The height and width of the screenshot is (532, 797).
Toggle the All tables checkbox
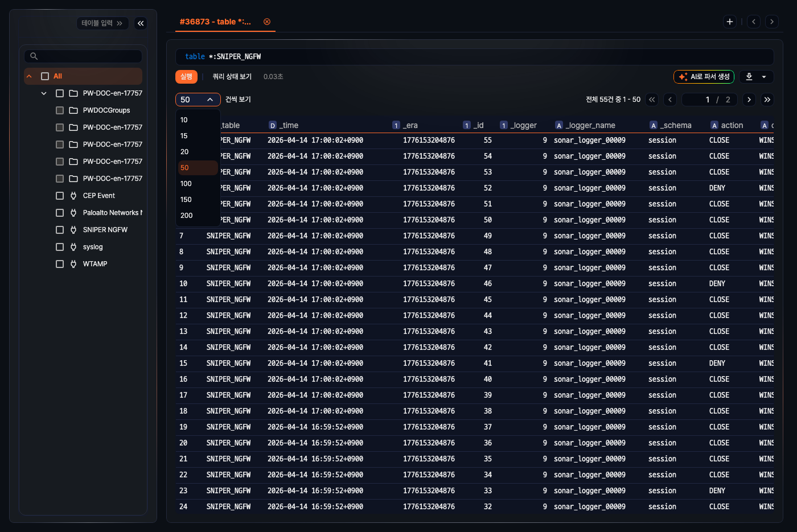click(x=45, y=76)
